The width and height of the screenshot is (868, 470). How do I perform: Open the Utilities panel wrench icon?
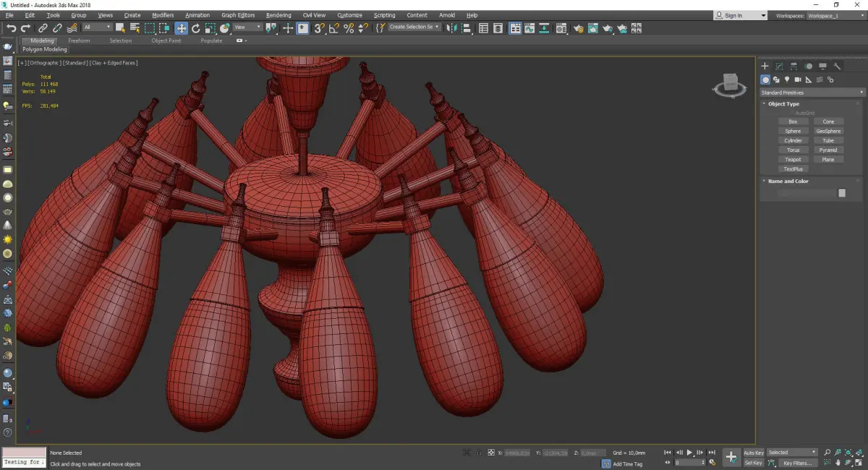pos(838,67)
